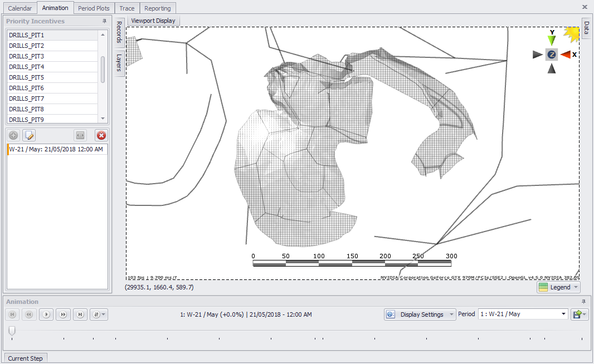
Task: Switch to the Trace tab
Action: [127, 8]
